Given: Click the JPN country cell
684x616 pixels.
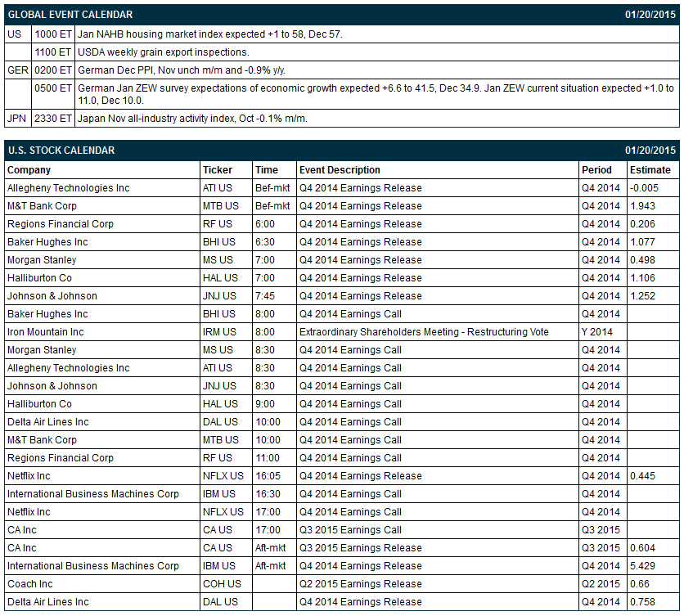Looking at the screenshot, I should point(16,119).
